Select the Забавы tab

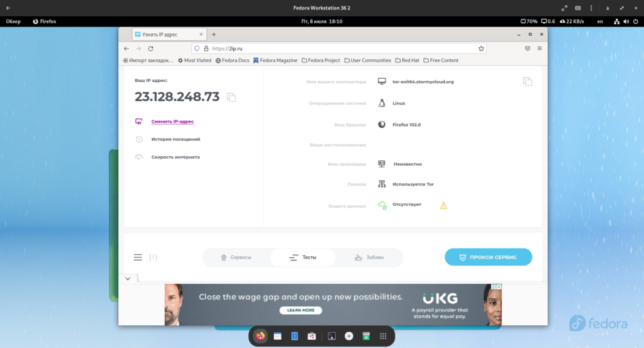click(369, 257)
